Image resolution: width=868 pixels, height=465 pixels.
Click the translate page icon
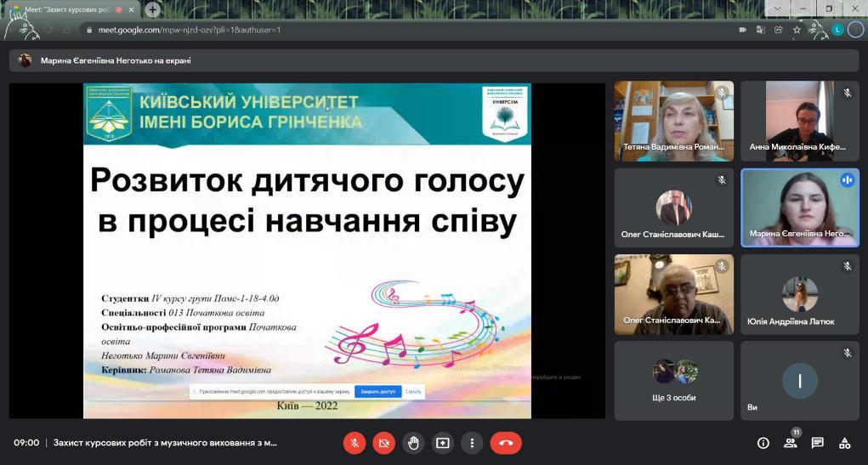761,30
